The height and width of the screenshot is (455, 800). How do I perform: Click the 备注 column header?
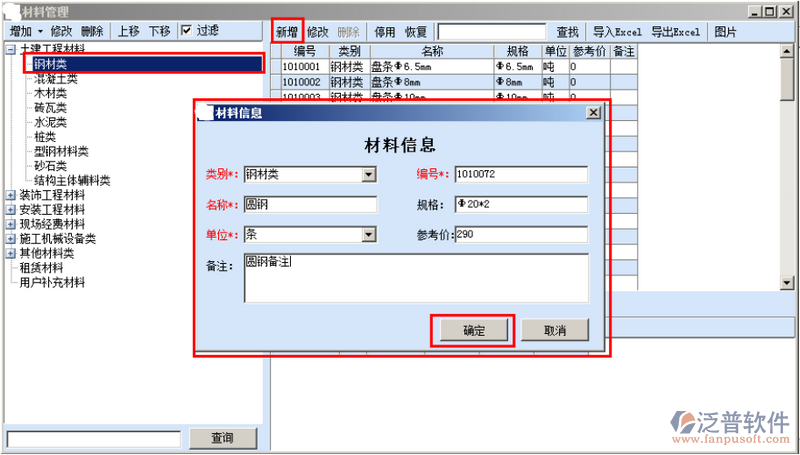tap(623, 52)
